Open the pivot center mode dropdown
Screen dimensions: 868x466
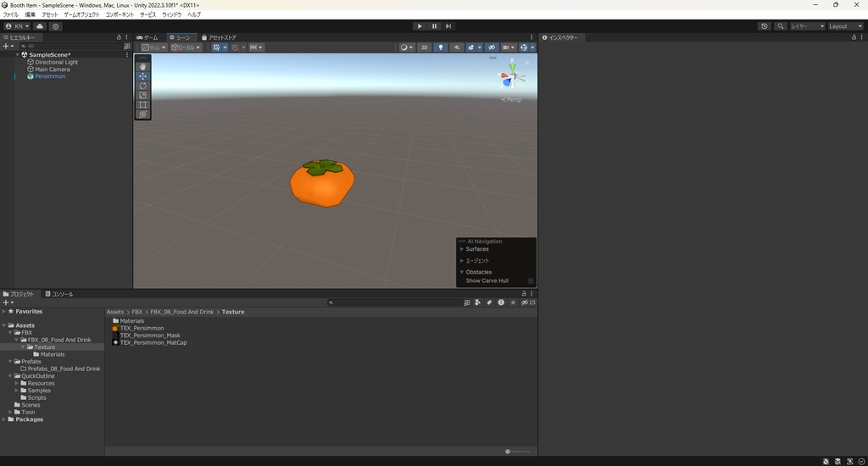[154, 47]
